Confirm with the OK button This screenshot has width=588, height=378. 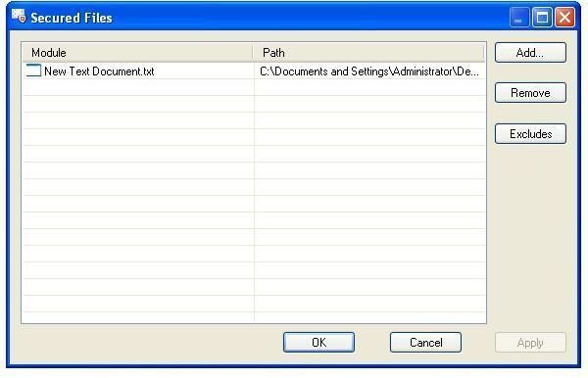318,342
